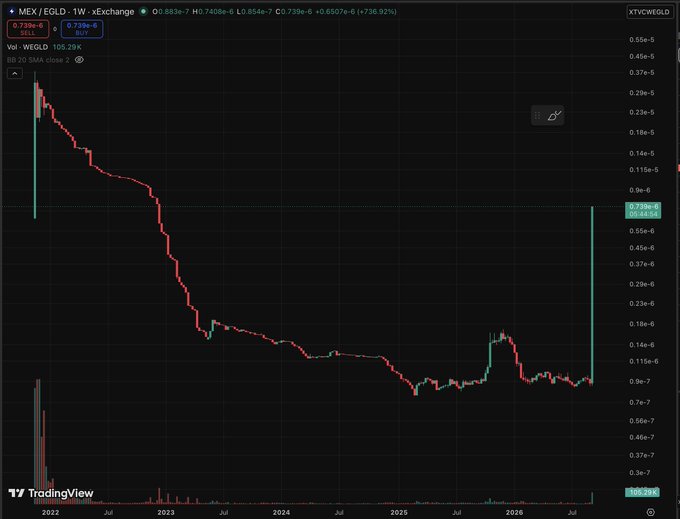Click the latest tall green weekly candle
Viewport: 680px width, 519px height.
(x=592, y=295)
